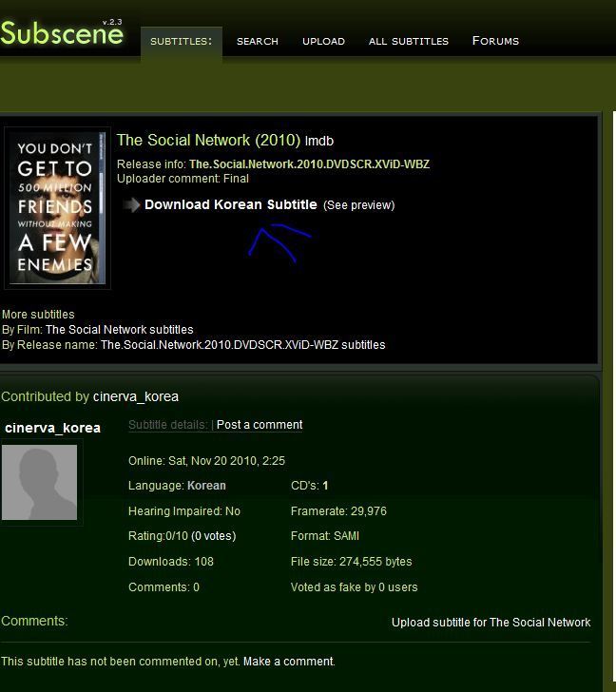The height and width of the screenshot is (692, 616).
Task: Click the CD's: 1 entry
Action: pyautogui.click(x=309, y=486)
